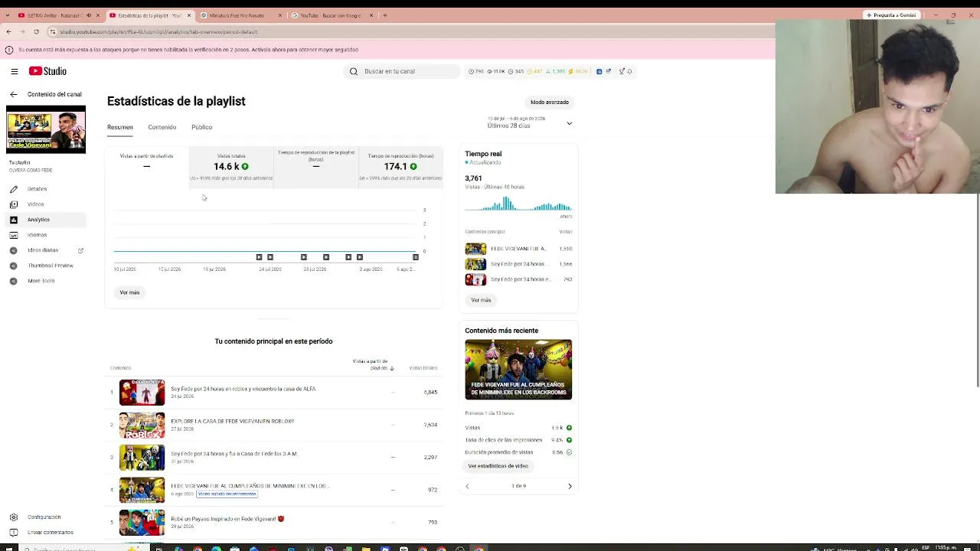Click the YouTube Studio logo
This screenshot has height=551, width=980.
click(x=47, y=71)
